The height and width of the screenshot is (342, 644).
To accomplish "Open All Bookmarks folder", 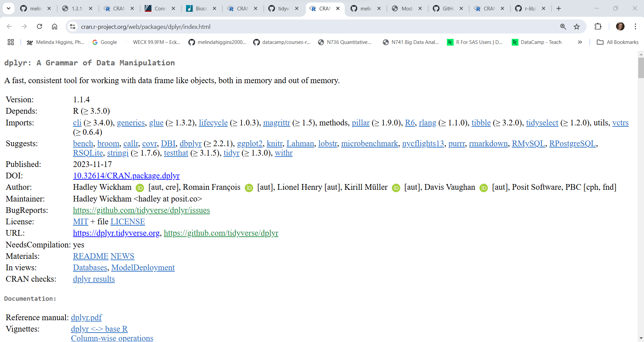I will pyautogui.click(x=617, y=42).
